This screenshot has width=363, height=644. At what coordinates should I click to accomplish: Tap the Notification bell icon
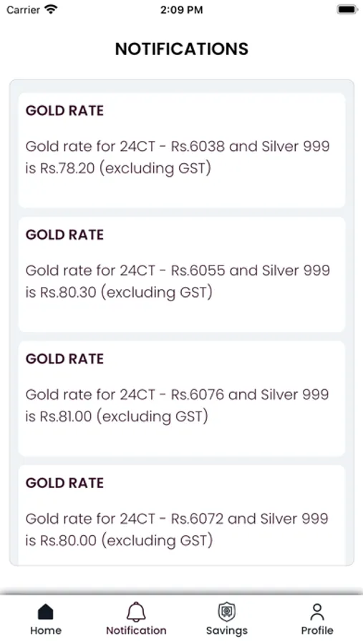pos(136,612)
